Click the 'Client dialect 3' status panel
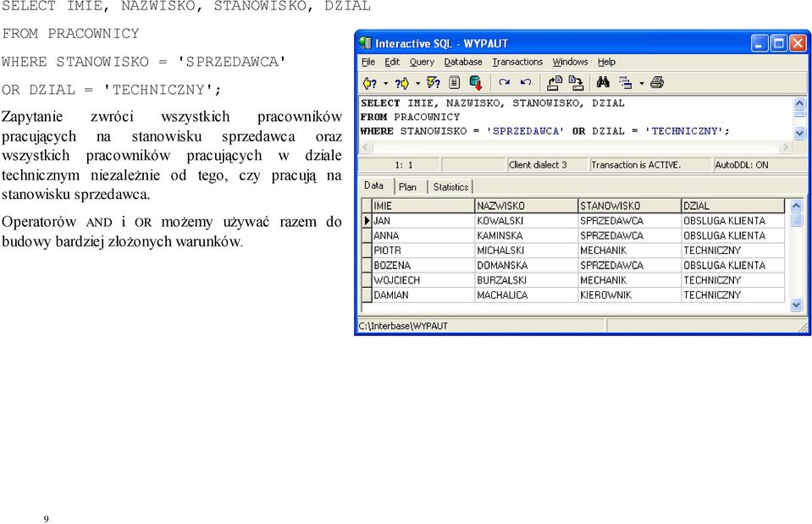Screen dimensions: 812x524 pos(547,165)
